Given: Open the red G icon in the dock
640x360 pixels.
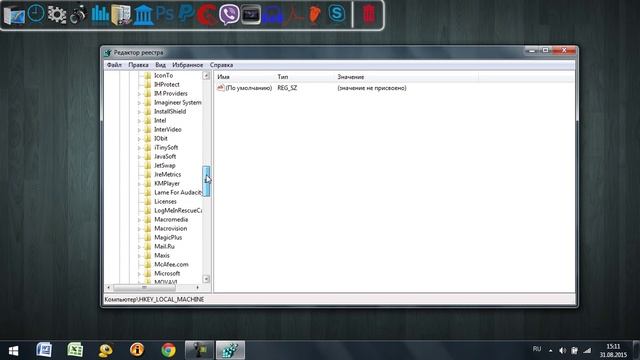Looking at the screenshot, I should (207, 15).
